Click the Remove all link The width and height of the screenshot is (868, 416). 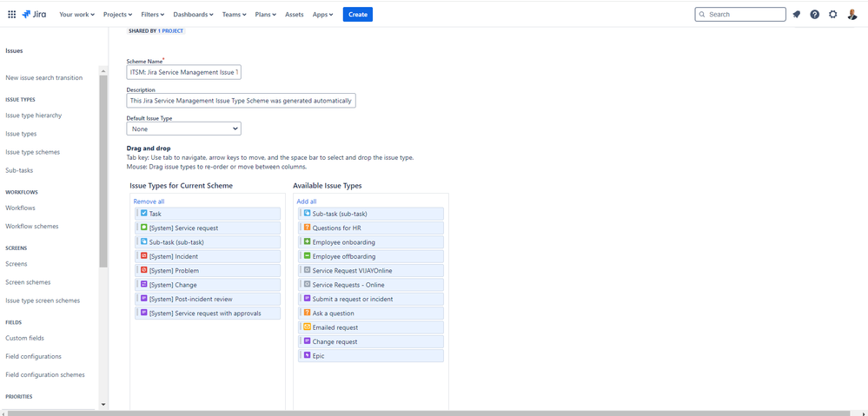click(149, 201)
